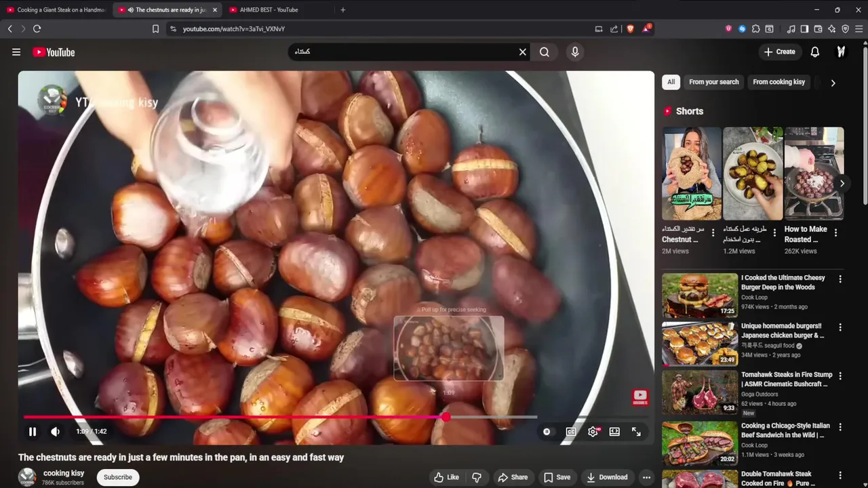
Task: Click the progress bar scrubber handle
Action: 446,418
